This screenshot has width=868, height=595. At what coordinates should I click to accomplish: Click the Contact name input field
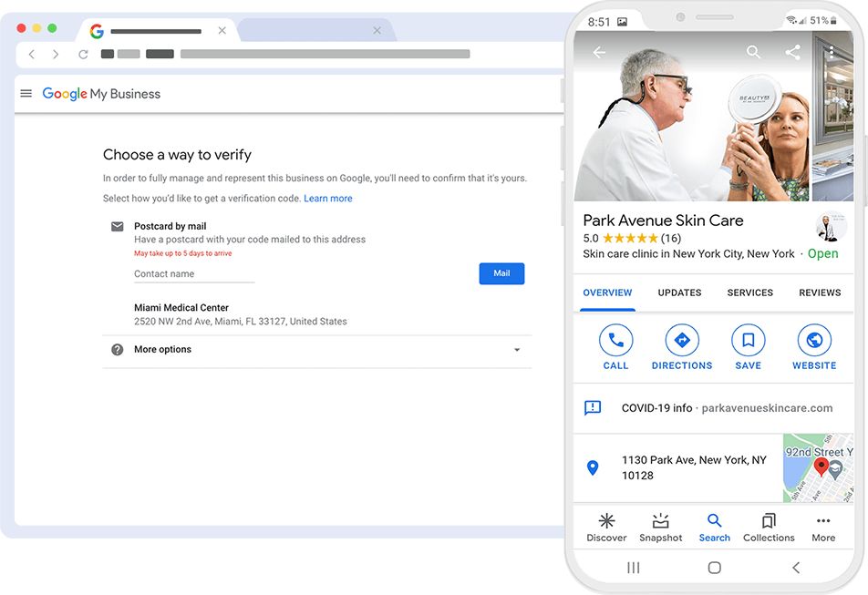coord(193,273)
